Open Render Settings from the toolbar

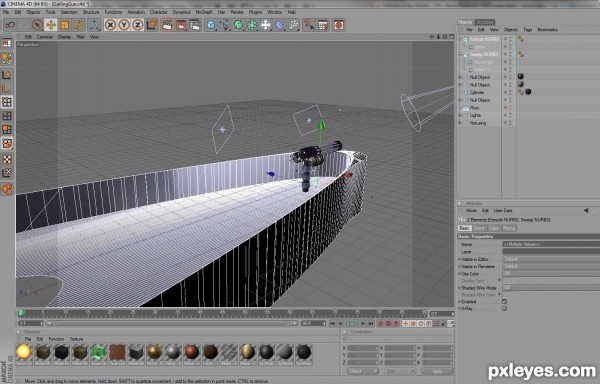(x=195, y=25)
